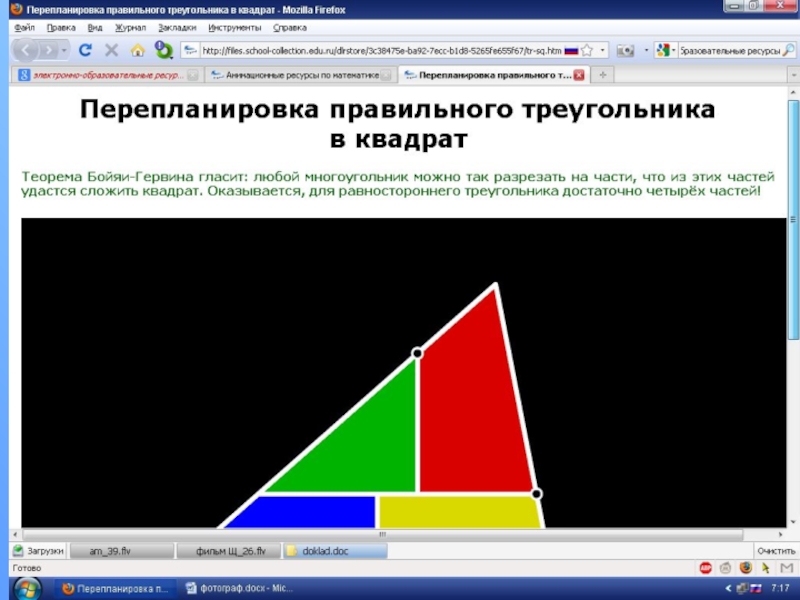Open a new tab with the plus button
Screen dimensions: 800x600
(603, 75)
